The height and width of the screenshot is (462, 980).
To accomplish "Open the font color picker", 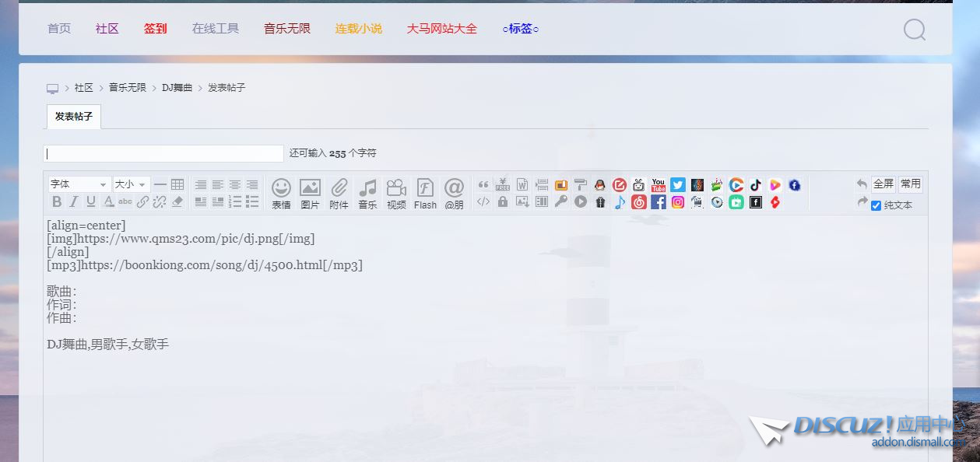I will [x=108, y=202].
